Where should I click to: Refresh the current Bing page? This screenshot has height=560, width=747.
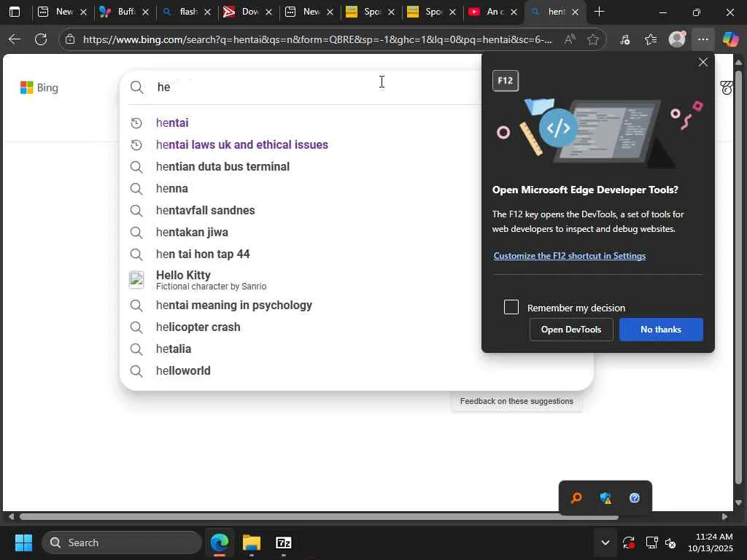(x=41, y=39)
